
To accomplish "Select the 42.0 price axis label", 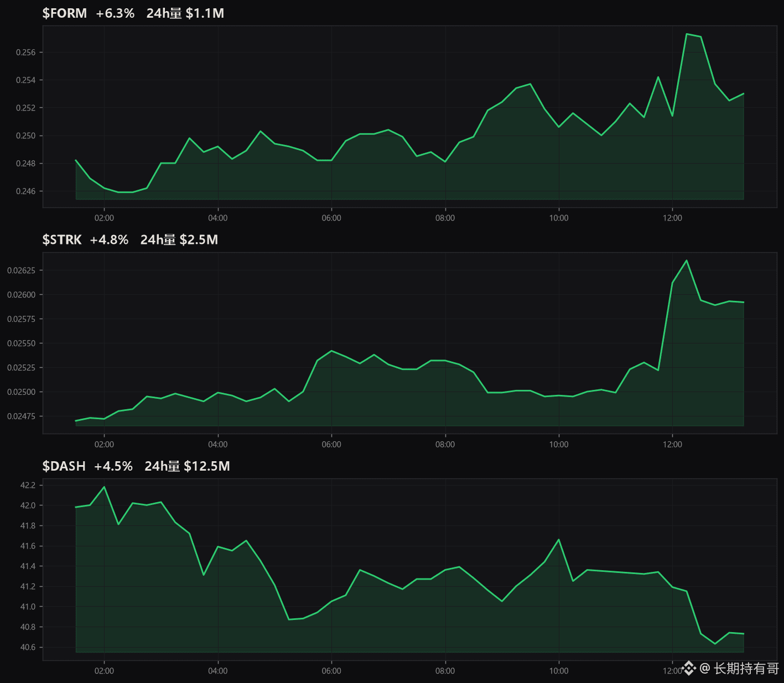I will [28, 505].
